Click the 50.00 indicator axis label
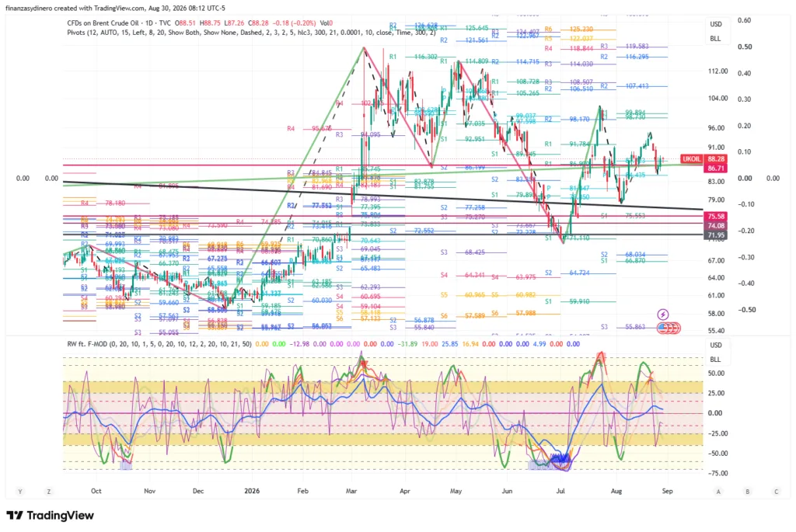Viewport: 796px width, 532px height. [x=716, y=374]
